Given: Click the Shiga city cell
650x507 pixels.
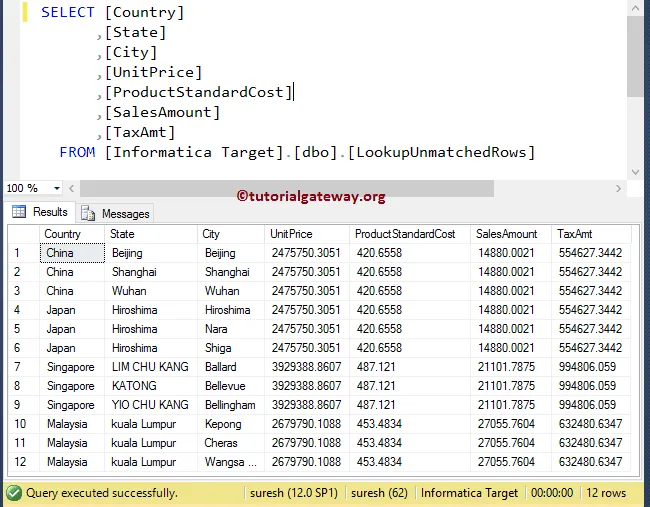Looking at the screenshot, I should [231, 348].
